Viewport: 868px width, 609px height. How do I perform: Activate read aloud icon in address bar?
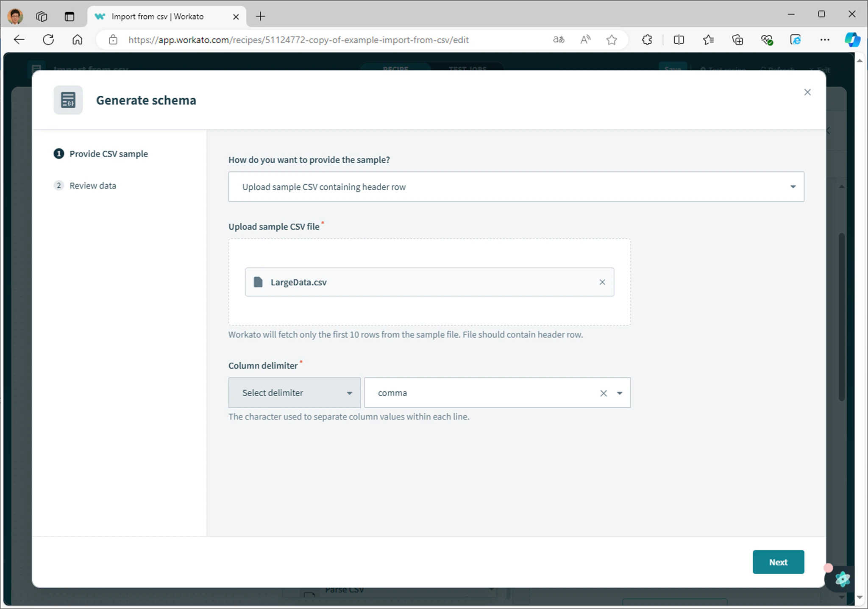click(585, 40)
